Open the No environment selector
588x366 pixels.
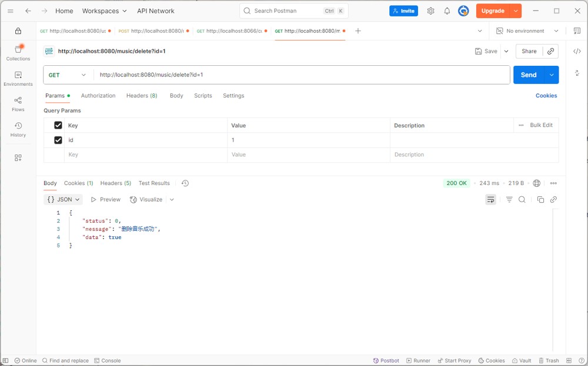pyautogui.click(x=527, y=31)
